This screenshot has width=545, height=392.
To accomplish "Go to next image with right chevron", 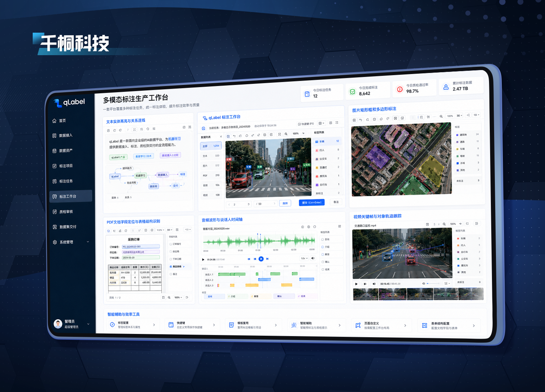I will pyautogui.click(x=274, y=204).
